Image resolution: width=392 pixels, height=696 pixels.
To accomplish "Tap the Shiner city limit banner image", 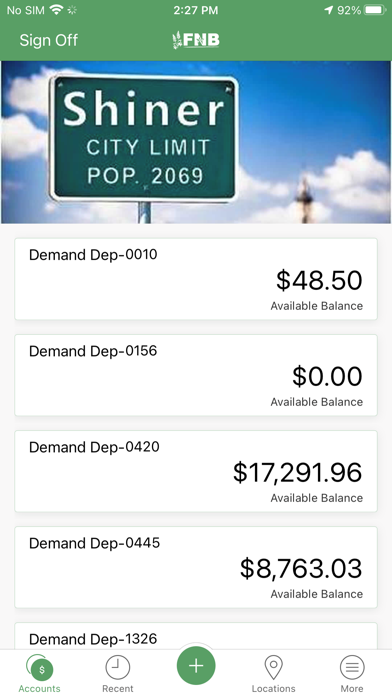I will (x=196, y=142).
